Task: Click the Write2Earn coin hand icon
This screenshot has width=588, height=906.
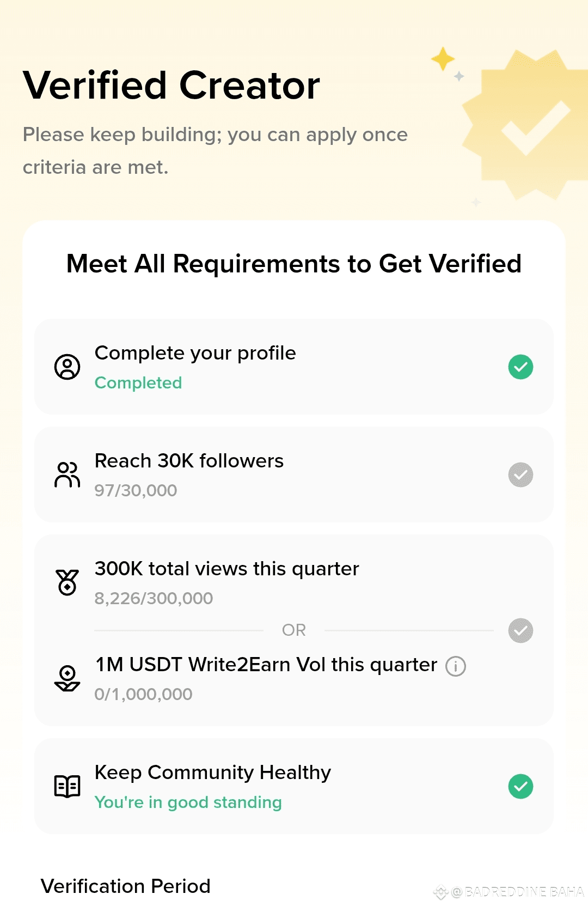Action: coord(67,678)
